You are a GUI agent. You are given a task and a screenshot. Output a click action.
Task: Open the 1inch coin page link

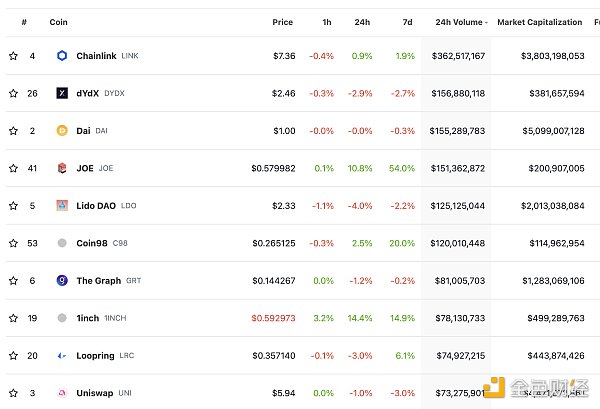point(88,318)
